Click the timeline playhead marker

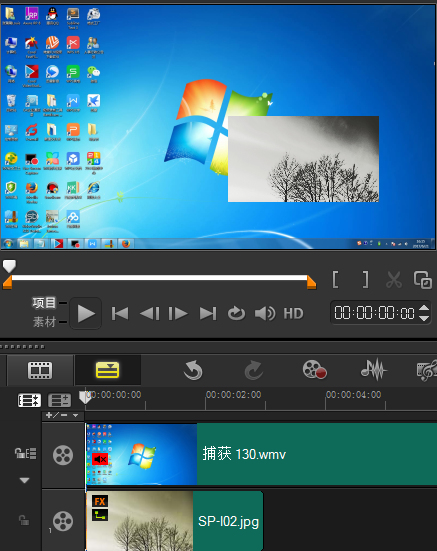tap(85, 397)
